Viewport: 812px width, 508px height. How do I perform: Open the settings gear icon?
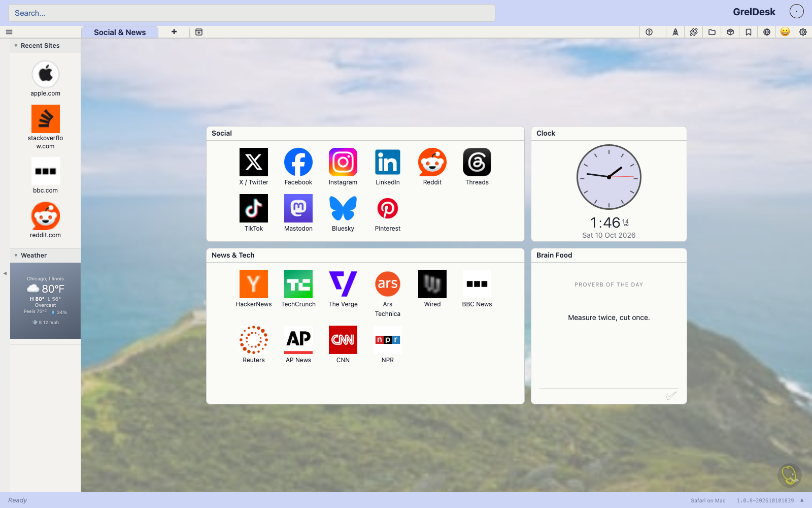click(803, 32)
